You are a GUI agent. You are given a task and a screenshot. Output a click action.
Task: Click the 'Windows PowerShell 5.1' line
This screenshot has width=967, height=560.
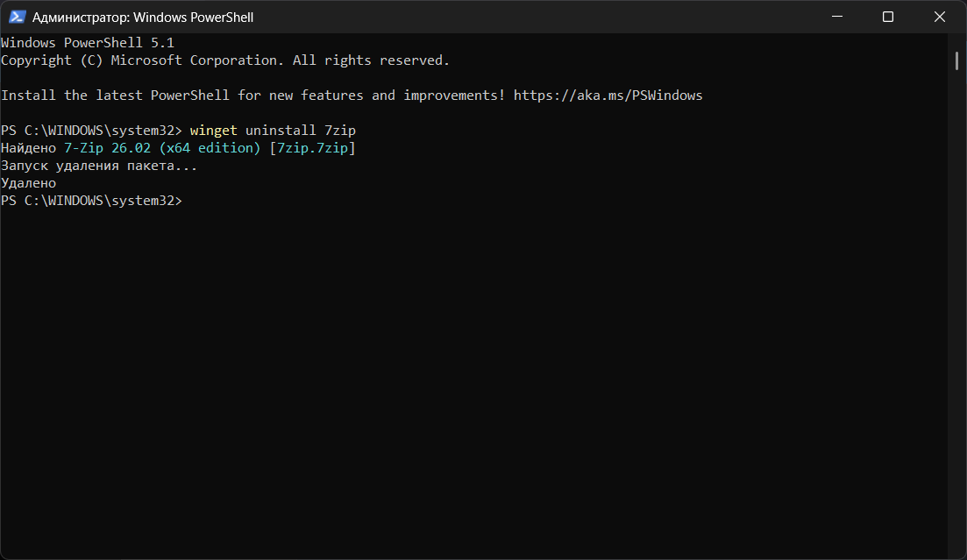(x=88, y=43)
